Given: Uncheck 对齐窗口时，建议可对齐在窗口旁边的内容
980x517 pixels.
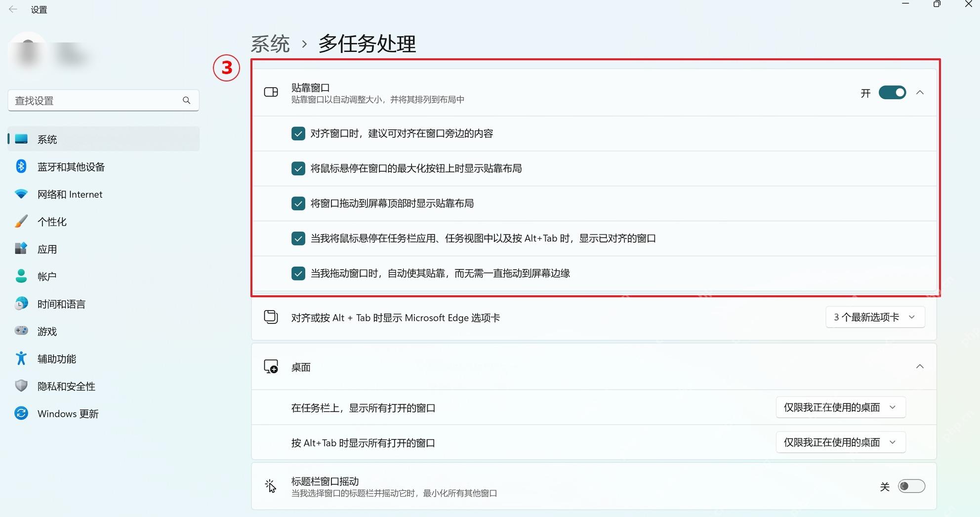Looking at the screenshot, I should pos(298,134).
